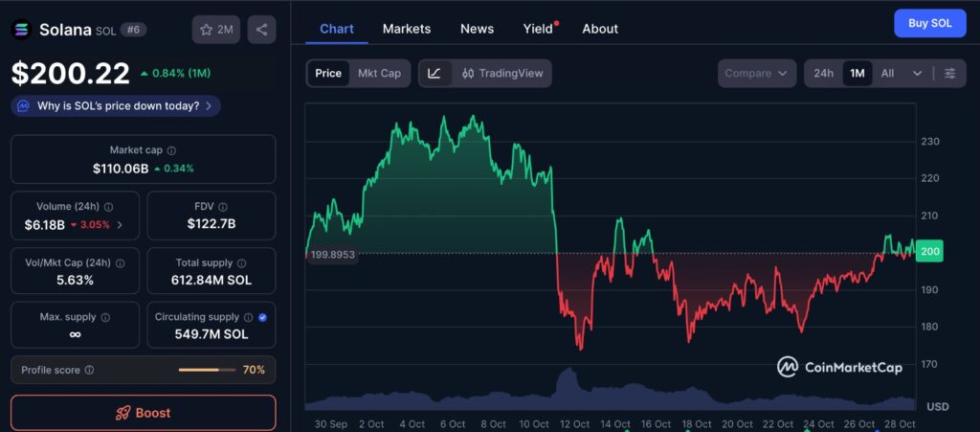The height and width of the screenshot is (432, 980).
Task: Click the $122.7B FDV value
Action: (212, 224)
